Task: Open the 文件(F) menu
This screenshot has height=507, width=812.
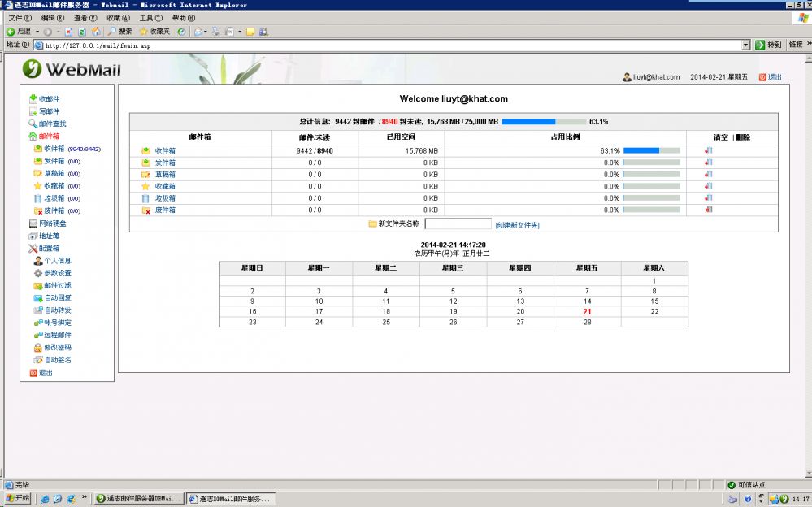Action: point(20,18)
